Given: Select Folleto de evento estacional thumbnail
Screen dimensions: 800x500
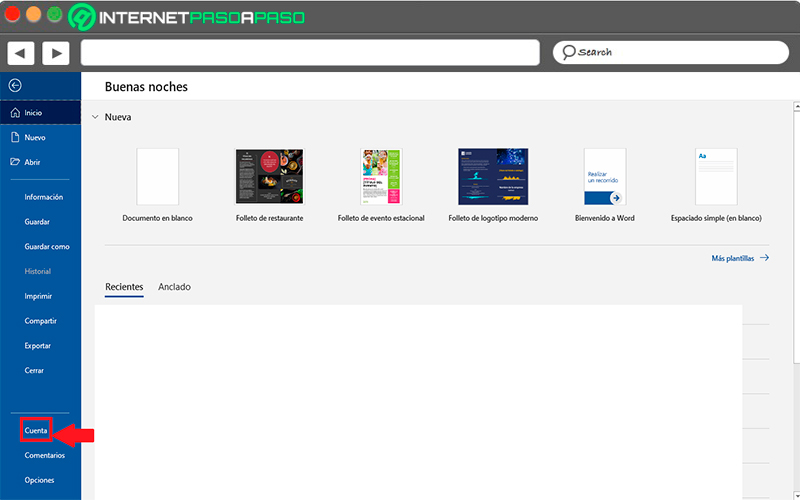Looking at the screenshot, I should (381, 177).
